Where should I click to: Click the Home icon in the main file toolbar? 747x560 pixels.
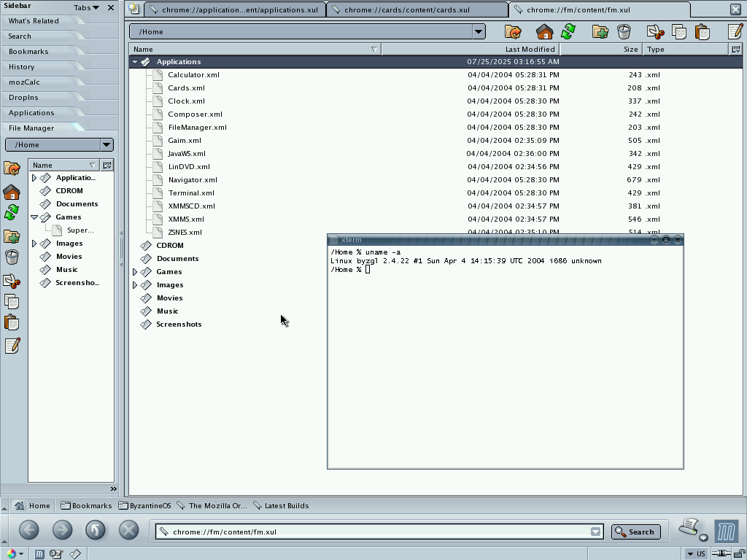[544, 32]
